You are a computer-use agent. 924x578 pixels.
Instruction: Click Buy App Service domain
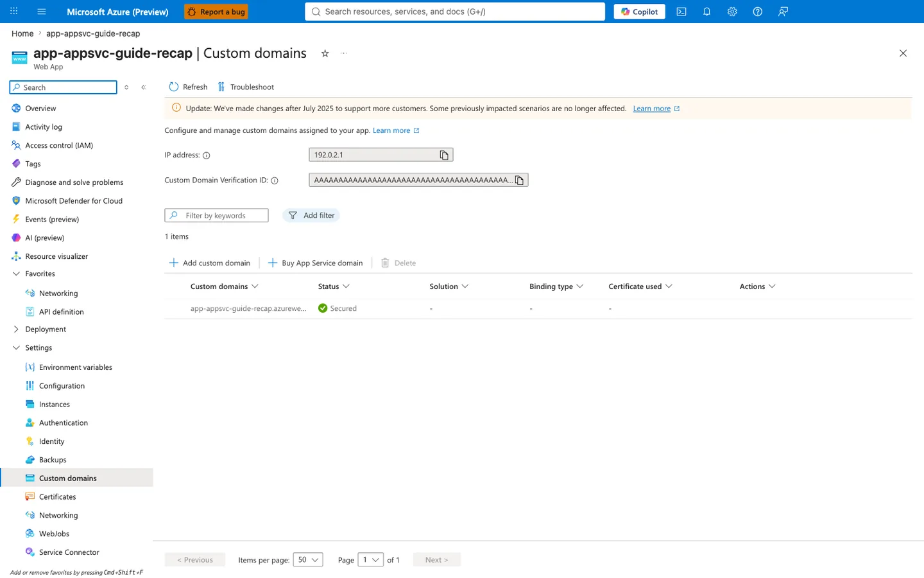(315, 263)
